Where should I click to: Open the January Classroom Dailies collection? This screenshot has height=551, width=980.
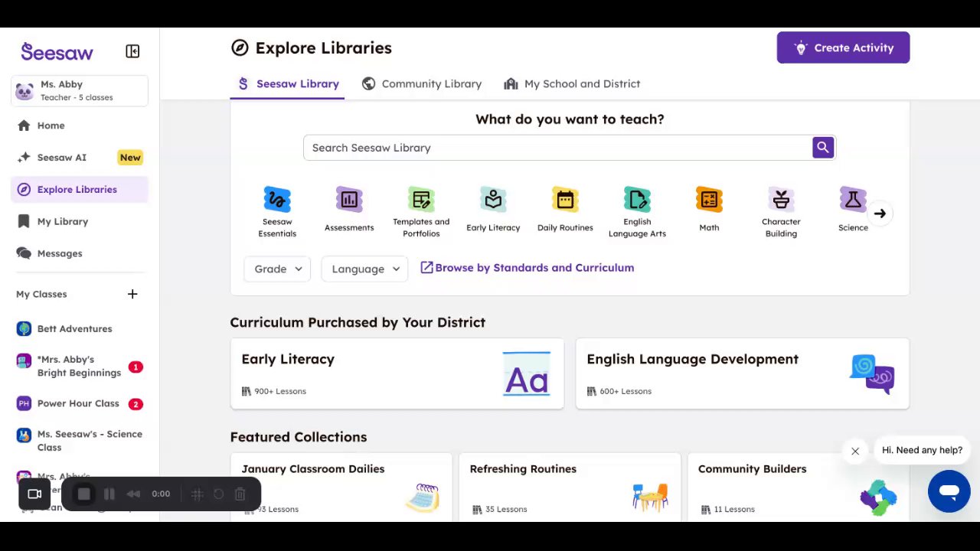click(341, 487)
